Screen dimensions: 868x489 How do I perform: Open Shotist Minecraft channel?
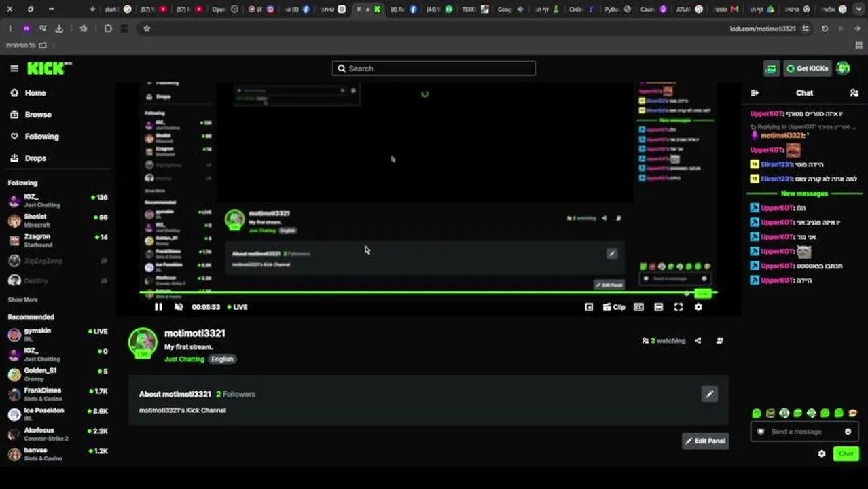coord(57,220)
